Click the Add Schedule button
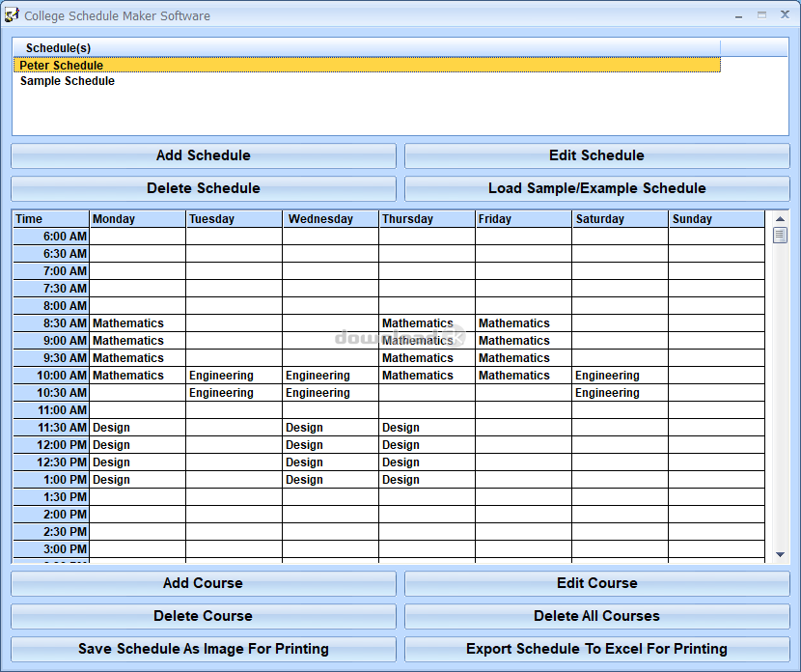This screenshot has height=672, width=801. click(x=204, y=155)
